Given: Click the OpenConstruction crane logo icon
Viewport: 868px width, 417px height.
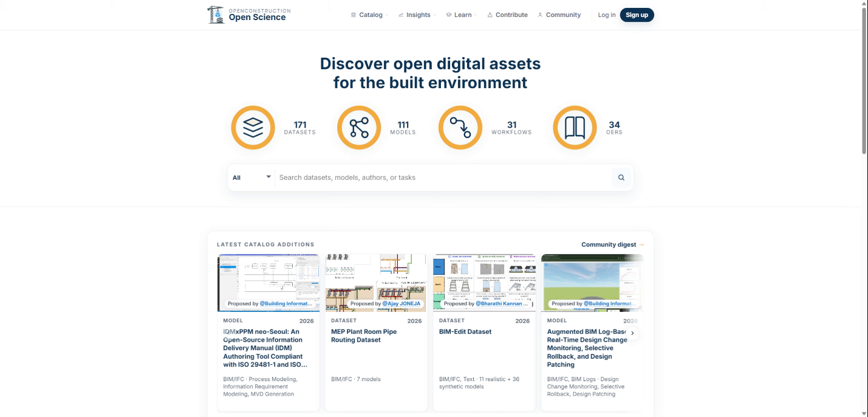Looking at the screenshot, I should (x=216, y=15).
